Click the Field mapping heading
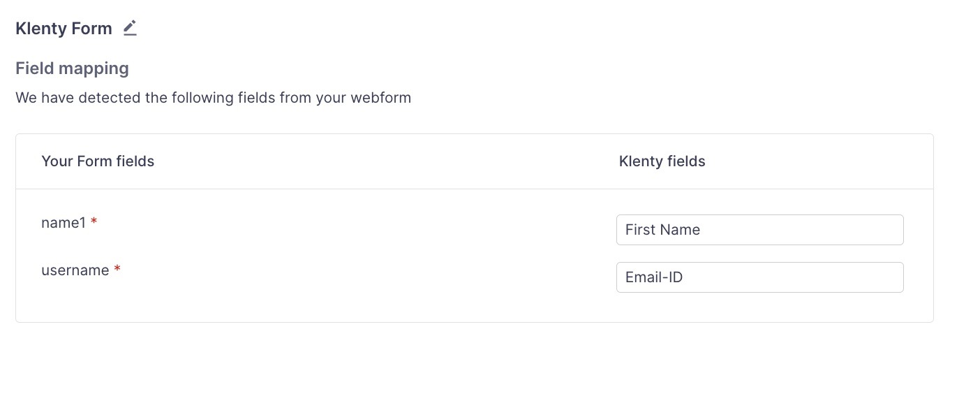 pyautogui.click(x=72, y=68)
